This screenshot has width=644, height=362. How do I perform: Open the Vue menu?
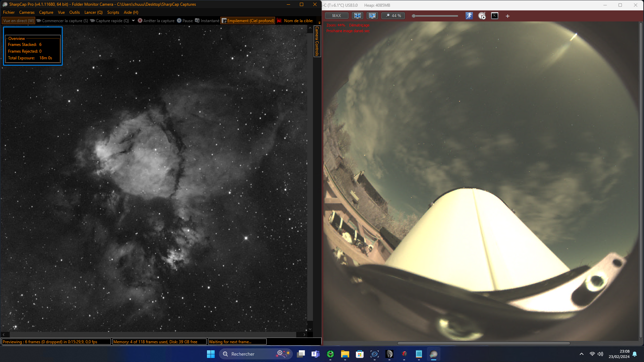click(x=61, y=12)
